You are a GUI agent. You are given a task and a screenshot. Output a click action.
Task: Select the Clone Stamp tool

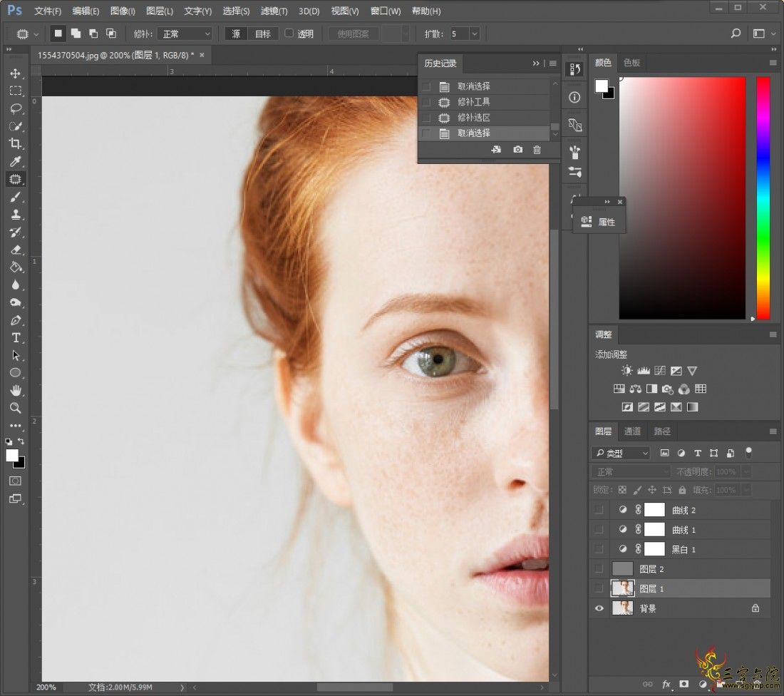tap(16, 214)
